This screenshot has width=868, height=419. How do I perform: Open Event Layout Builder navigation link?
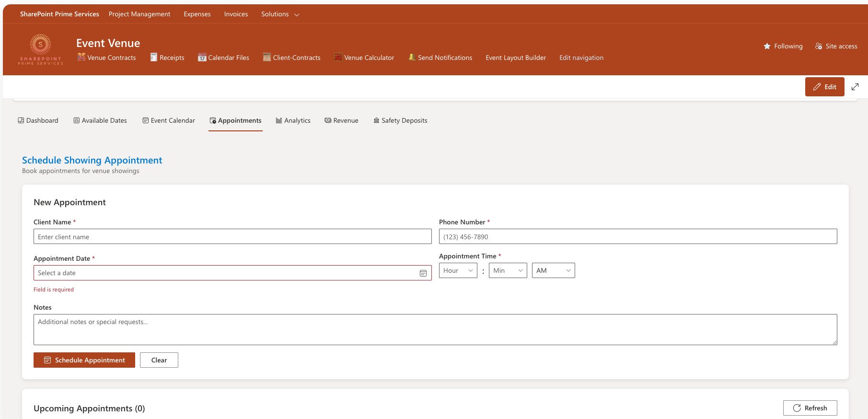coord(516,58)
